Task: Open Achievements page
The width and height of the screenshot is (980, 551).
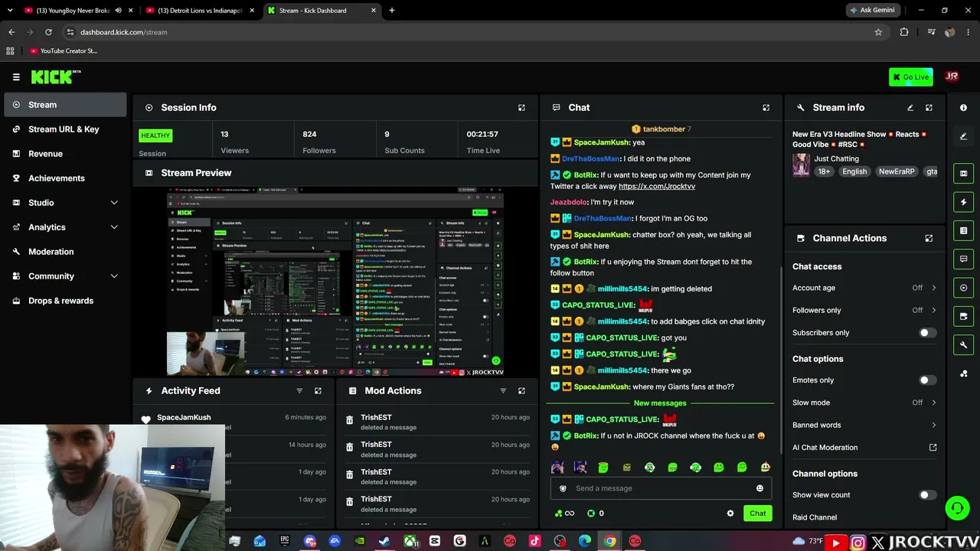Action: pyautogui.click(x=65, y=178)
